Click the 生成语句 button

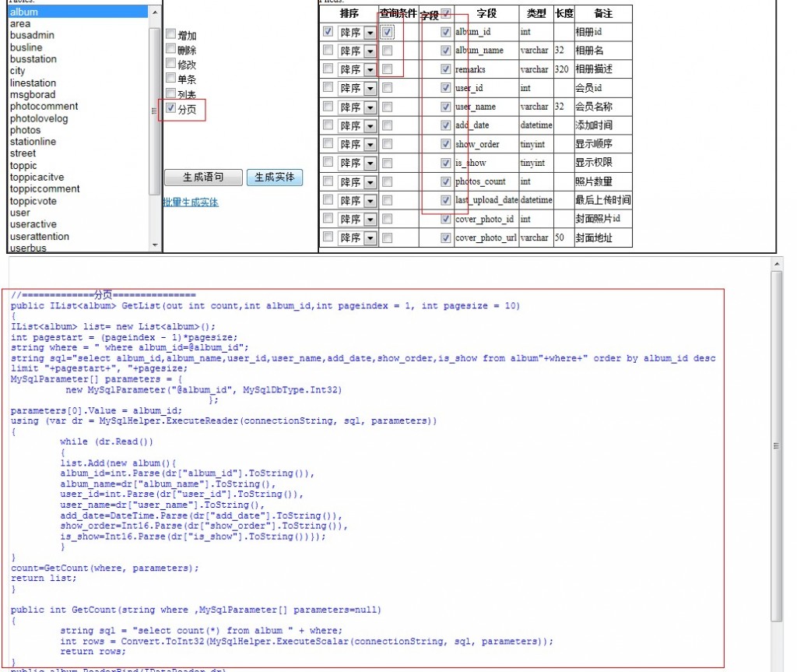(x=203, y=177)
